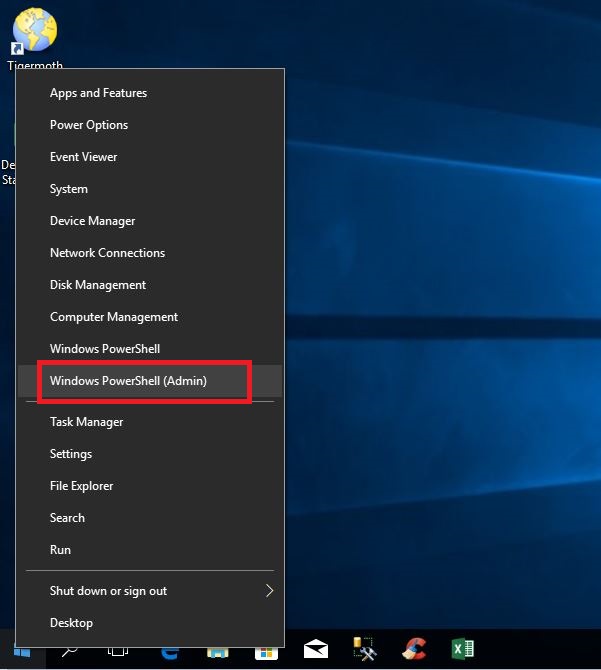Open Task Manager from the menu
The image size is (601, 670).
pyautogui.click(x=150, y=422)
